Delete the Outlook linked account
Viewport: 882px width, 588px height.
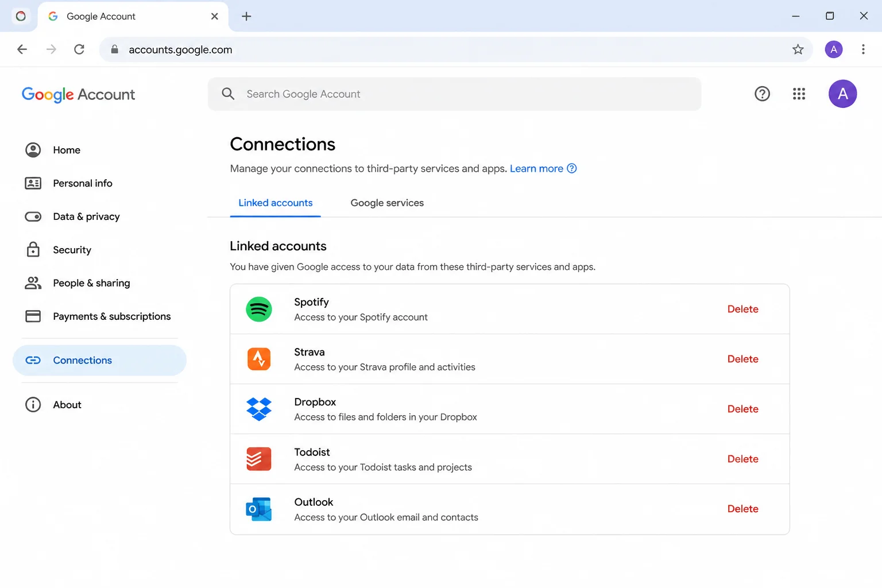(x=742, y=509)
